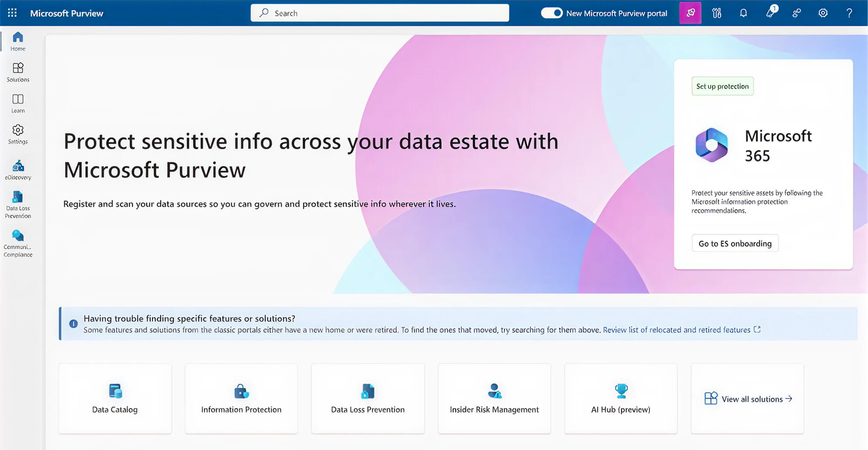Select the Protect sensitive info headline
This screenshot has height=450, width=868.
point(311,156)
